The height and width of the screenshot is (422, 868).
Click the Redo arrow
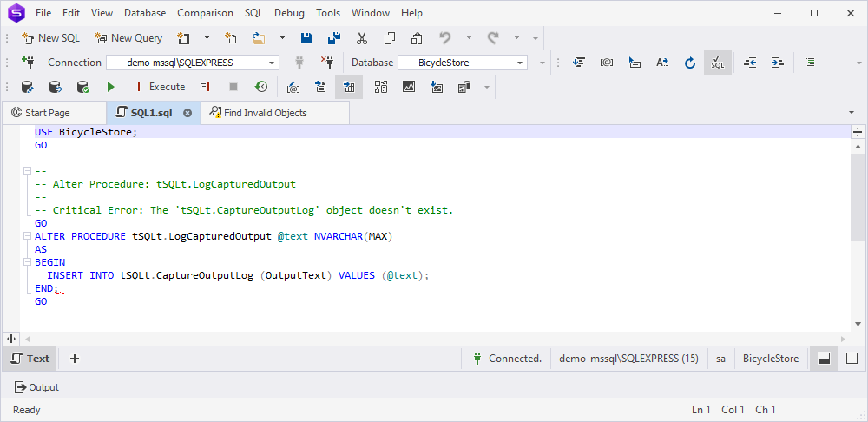(493, 38)
